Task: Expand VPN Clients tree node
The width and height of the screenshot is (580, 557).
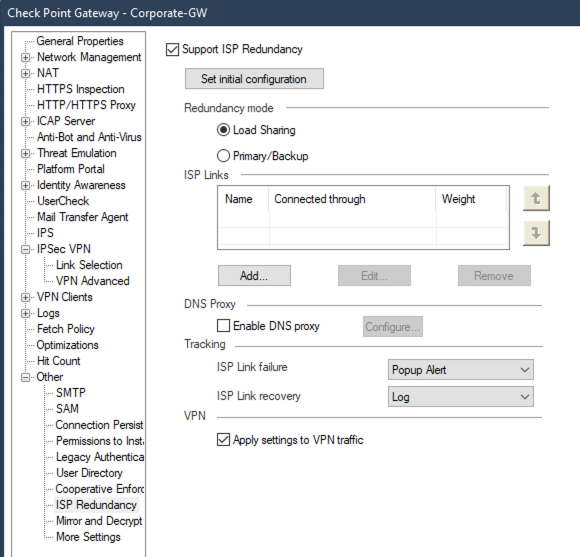Action: tap(25, 297)
